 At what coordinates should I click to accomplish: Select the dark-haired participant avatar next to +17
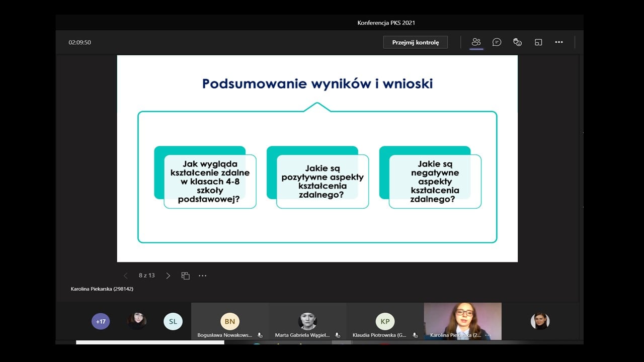tap(137, 321)
